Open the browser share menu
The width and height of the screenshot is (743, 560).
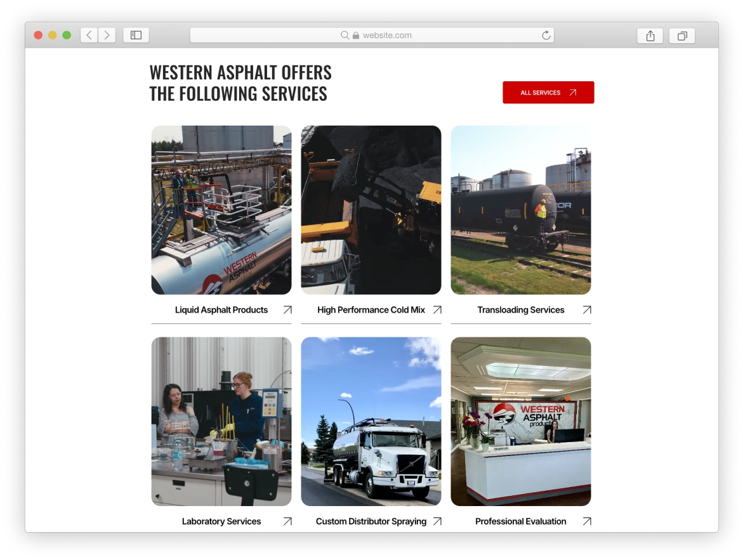click(x=650, y=36)
